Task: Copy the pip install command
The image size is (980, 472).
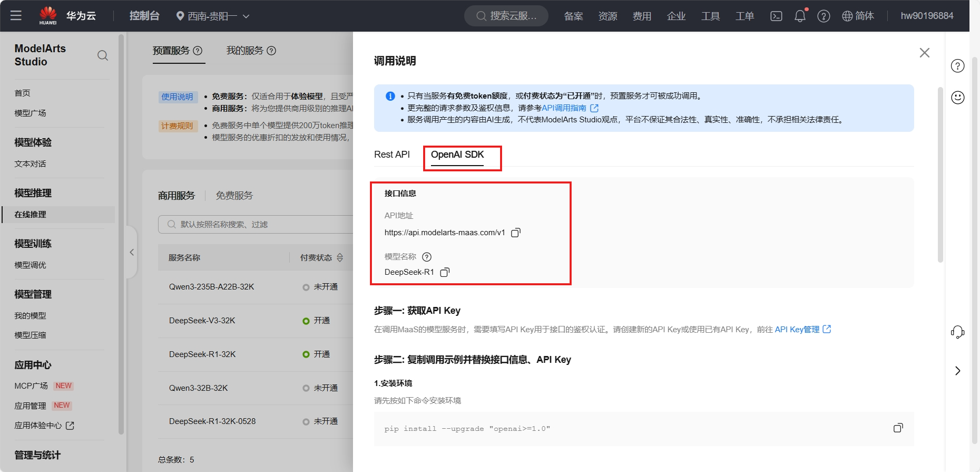Action: [898, 428]
